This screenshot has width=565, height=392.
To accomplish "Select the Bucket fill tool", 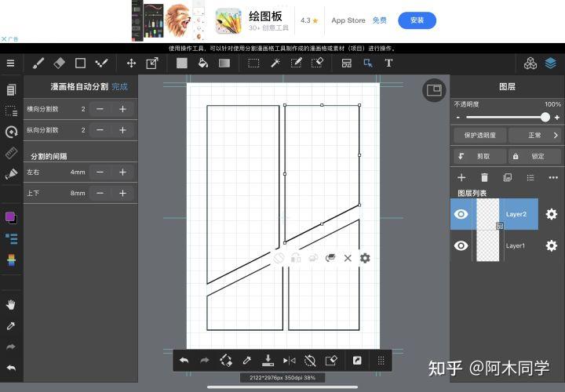I will click(203, 64).
